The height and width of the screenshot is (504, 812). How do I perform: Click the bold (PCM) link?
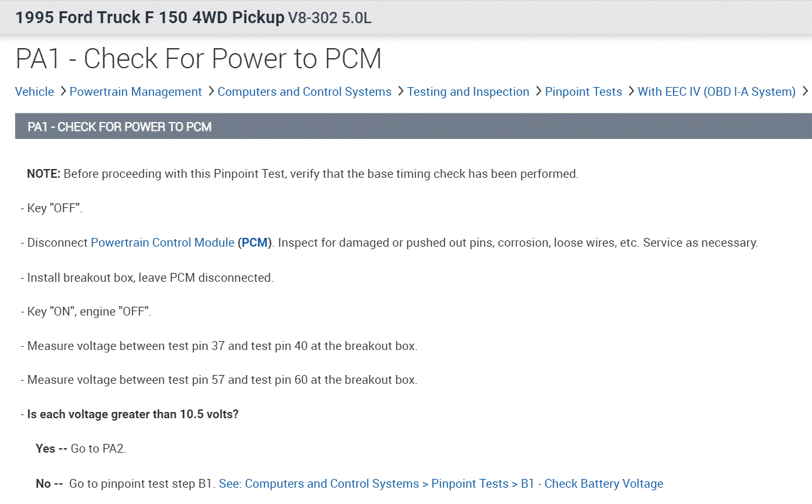click(x=254, y=242)
